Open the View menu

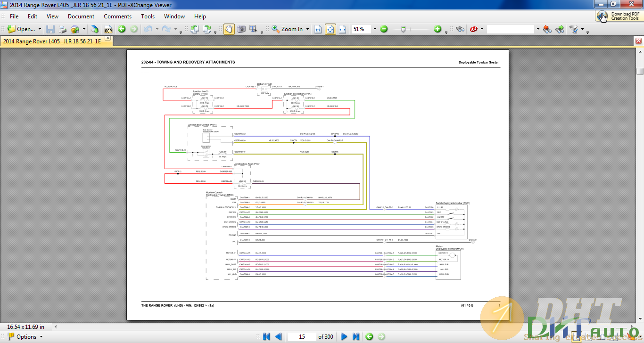[53, 16]
